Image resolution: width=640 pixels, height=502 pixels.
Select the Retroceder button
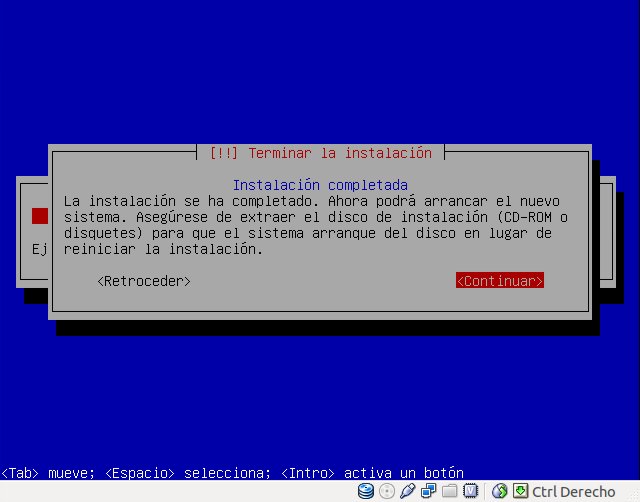point(144,281)
